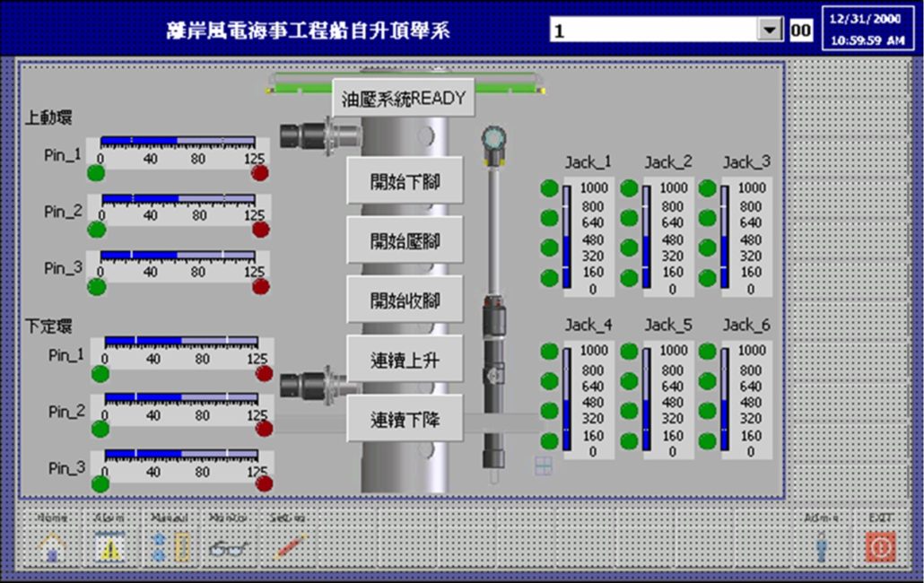Click the Admin user icon
Screen dimensions: 924x583
pos(822,548)
